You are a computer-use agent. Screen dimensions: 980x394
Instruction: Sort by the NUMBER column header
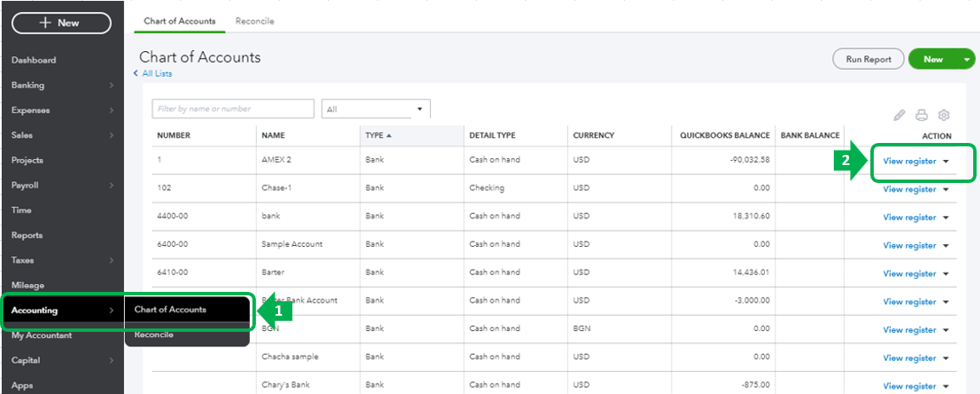pos(173,135)
